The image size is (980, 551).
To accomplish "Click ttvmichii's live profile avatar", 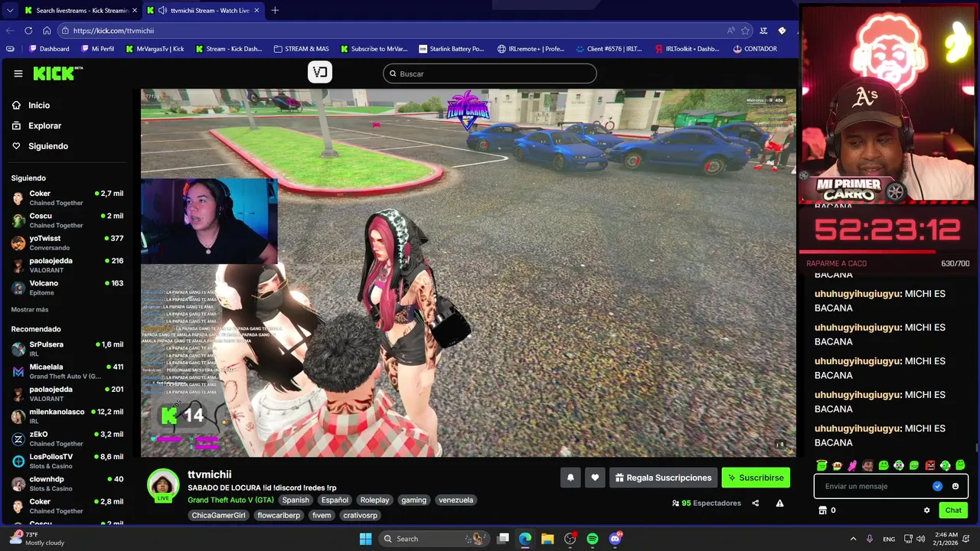I will tap(163, 484).
